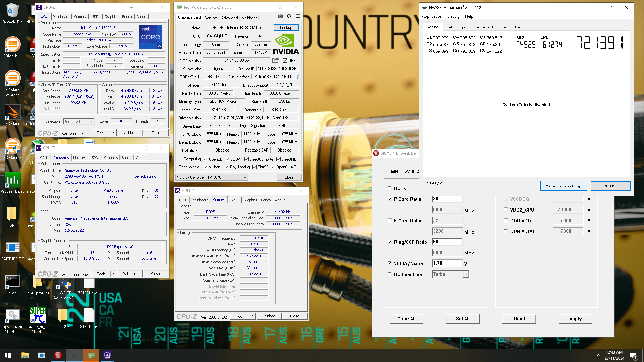Uncheck the Ring/CCF Ratio checkbox
Viewport: 644px width, 362px height.
click(390, 242)
